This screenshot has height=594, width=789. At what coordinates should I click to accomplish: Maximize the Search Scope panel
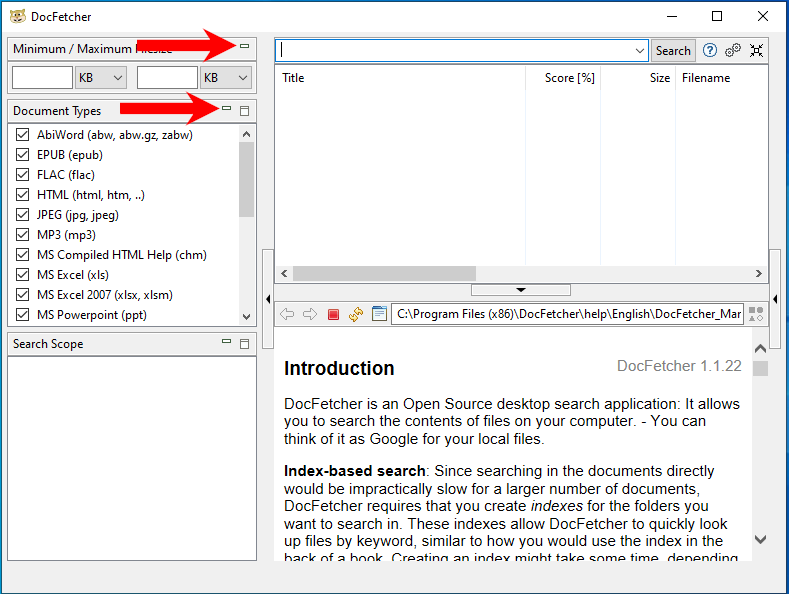coord(245,344)
